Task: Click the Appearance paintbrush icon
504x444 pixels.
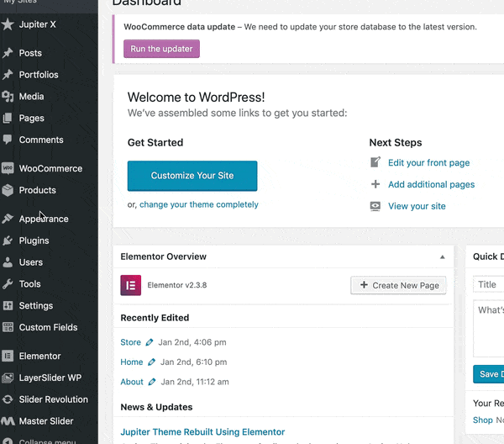Action: click(8, 219)
